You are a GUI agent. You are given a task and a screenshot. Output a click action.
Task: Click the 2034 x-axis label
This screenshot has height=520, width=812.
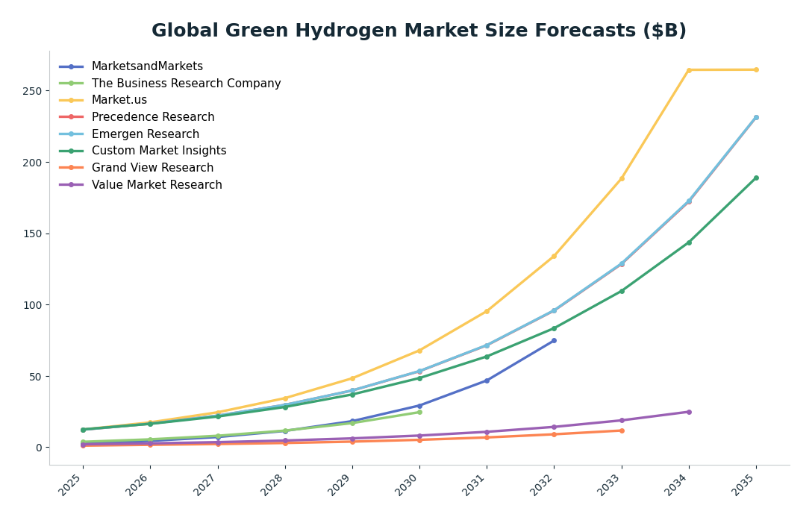(677, 485)
